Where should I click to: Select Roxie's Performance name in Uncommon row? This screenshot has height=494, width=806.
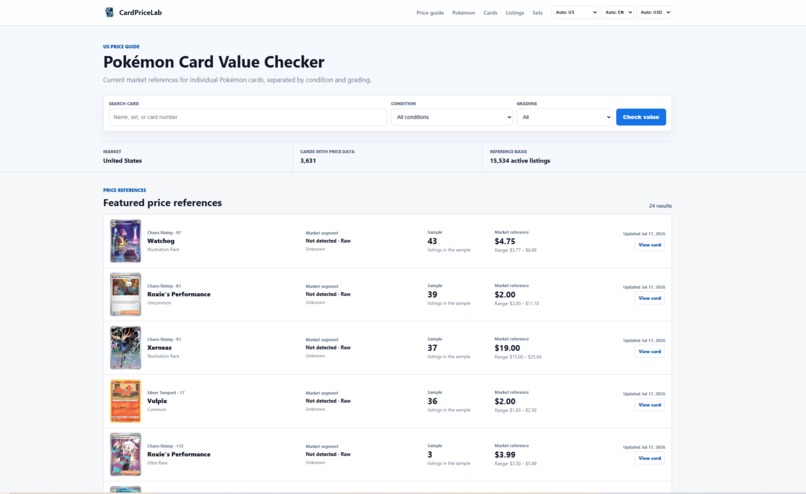tap(179, 295)
